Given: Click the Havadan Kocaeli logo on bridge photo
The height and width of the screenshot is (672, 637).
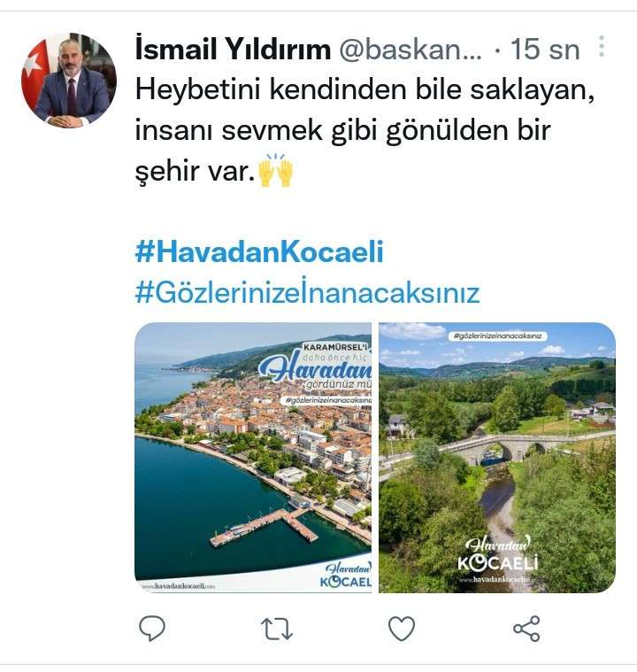Looking at the screenshot, I should click(x=498, y=554).
